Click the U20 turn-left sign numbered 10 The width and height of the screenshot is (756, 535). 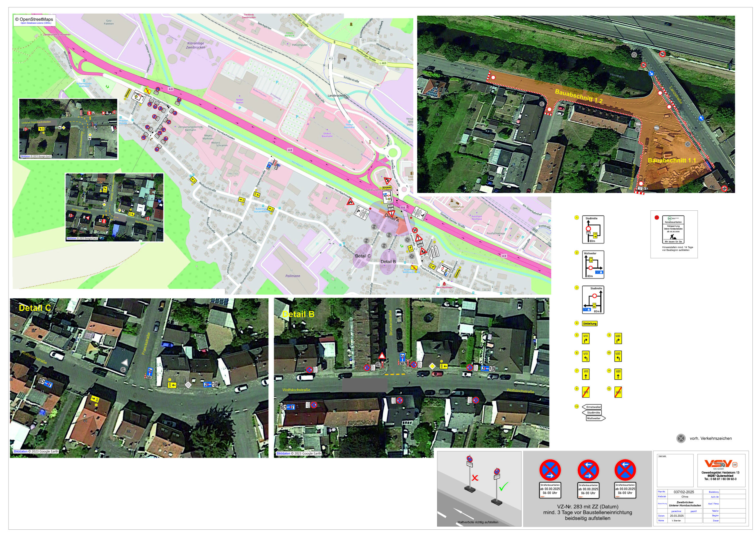(x=618, y=357)
